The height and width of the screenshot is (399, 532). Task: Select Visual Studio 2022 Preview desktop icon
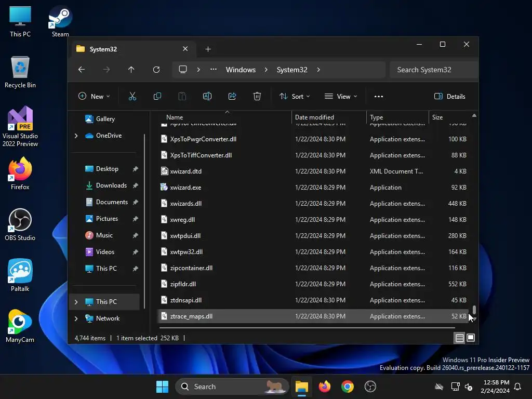tap(20, 126)
